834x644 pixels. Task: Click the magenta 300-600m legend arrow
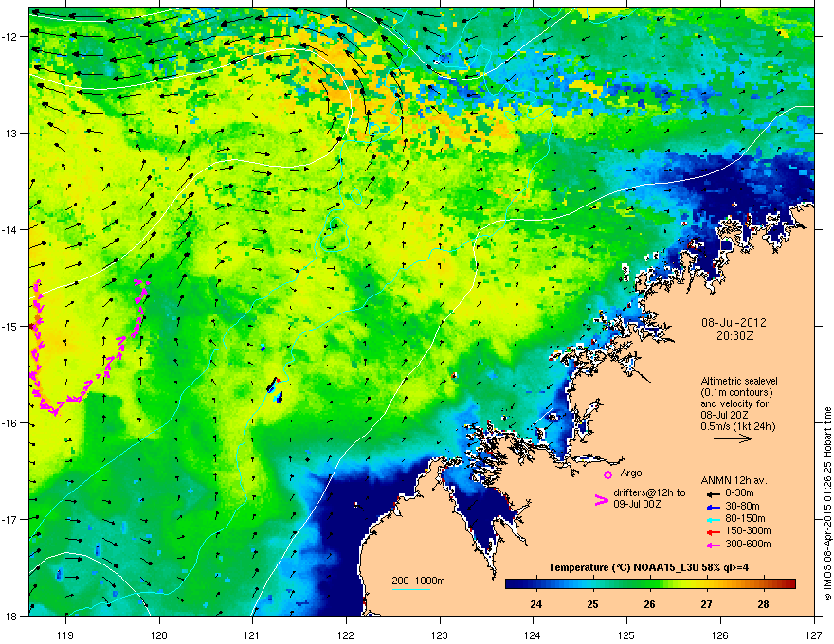(x=712, y=545)
